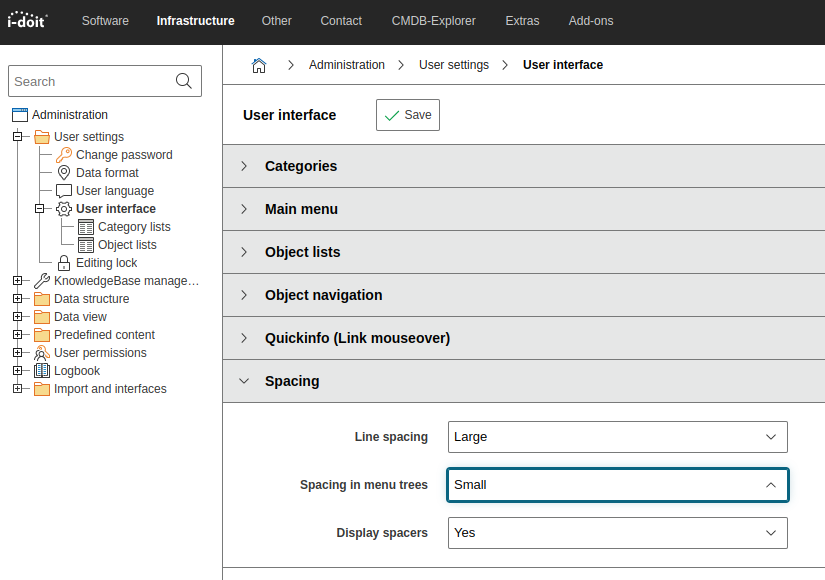This screenshot has height=580, width=825.
Task: Select Category lists in the tree
Action: pyautogui.click(x=134, y=227)
